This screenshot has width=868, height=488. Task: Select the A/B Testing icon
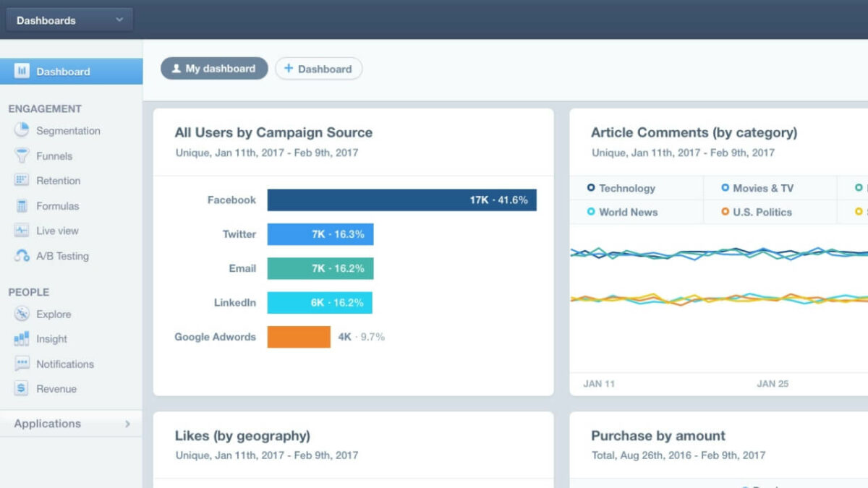pos(21,256)
